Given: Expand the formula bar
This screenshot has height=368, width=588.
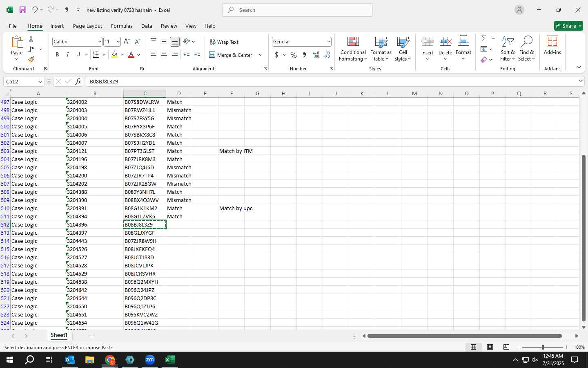Looking at the screenshot, I should point(581,81).
